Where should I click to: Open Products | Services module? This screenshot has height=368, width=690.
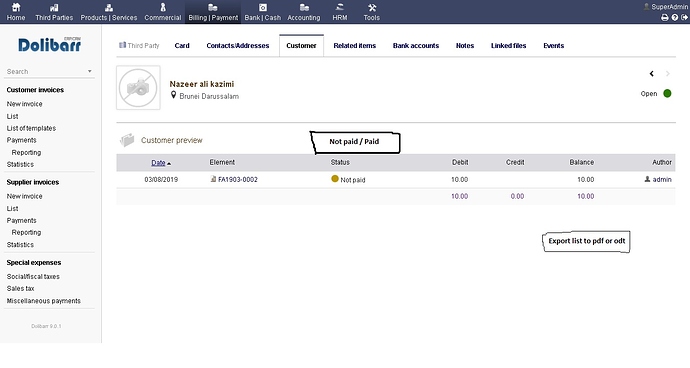109,12
